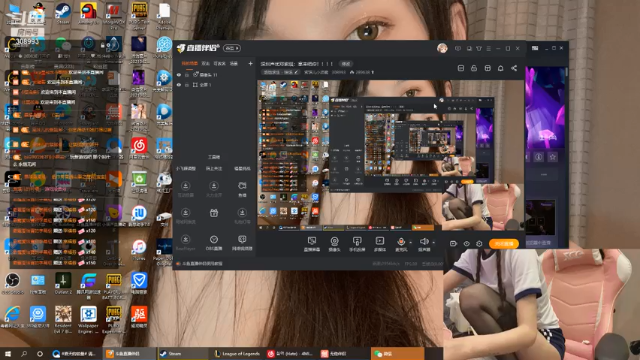Open the Internet Explorer desktop icon

click(x=13, y=318)
